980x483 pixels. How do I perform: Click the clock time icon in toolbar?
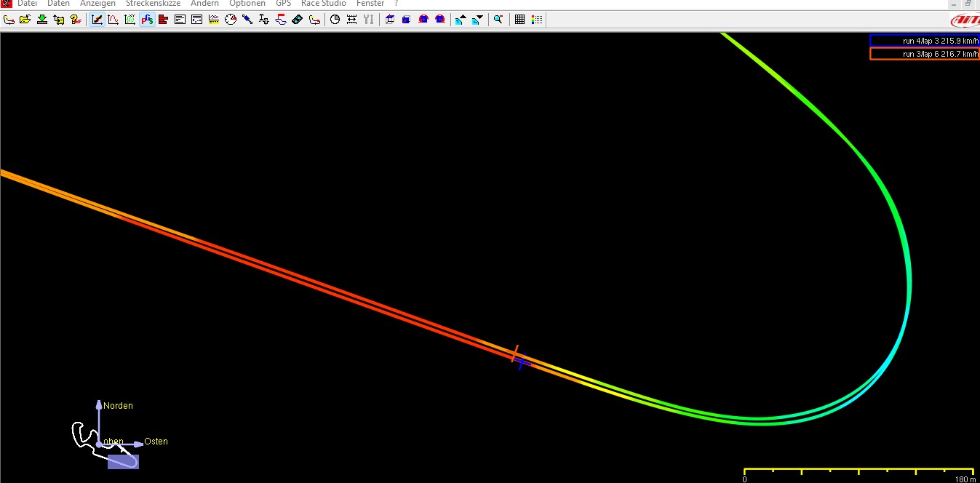point(335,20)
